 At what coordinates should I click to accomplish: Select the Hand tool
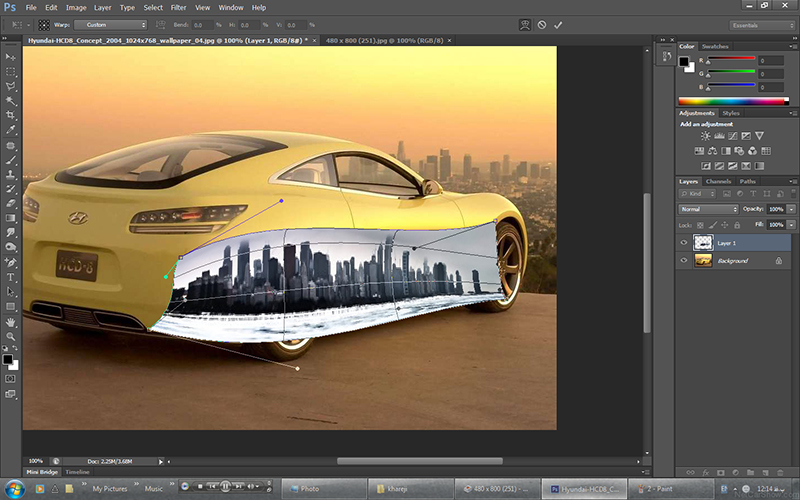tap(10, 322)
